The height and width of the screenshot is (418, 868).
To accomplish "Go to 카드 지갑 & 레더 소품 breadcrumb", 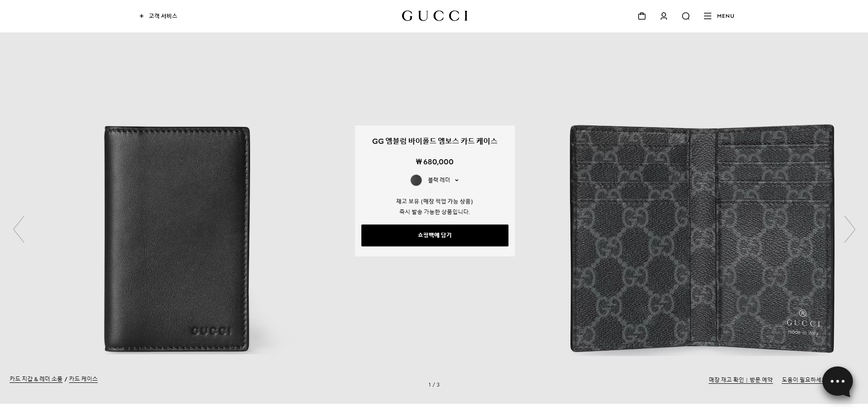I will coord(36,379).
